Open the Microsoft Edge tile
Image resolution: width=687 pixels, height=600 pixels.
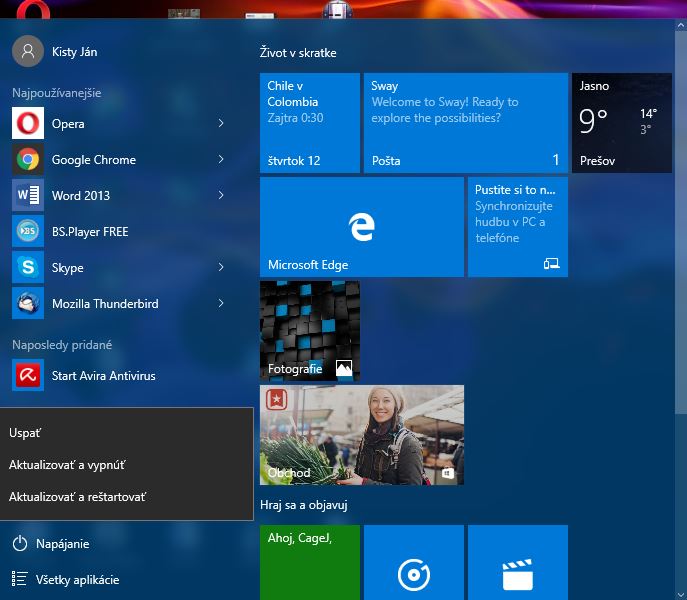click(x=361, y=227)
